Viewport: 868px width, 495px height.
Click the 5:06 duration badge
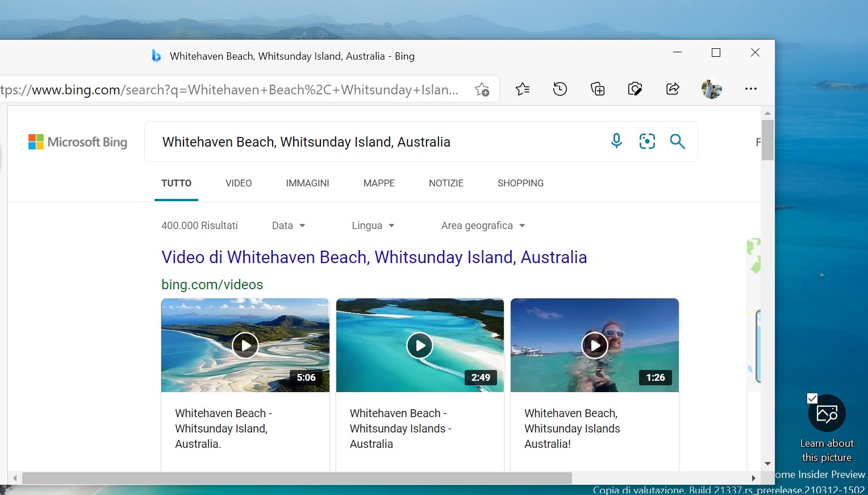pos(306,377)
